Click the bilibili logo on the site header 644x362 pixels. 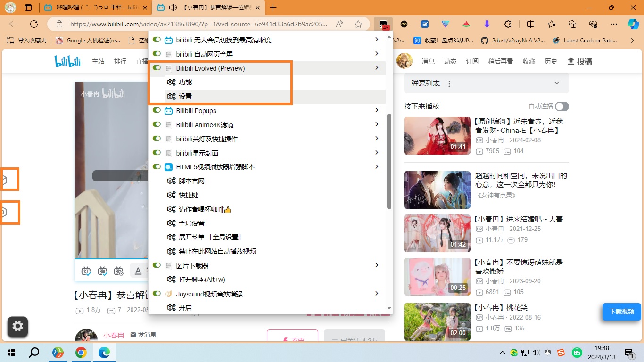click(x=67, y=61)
